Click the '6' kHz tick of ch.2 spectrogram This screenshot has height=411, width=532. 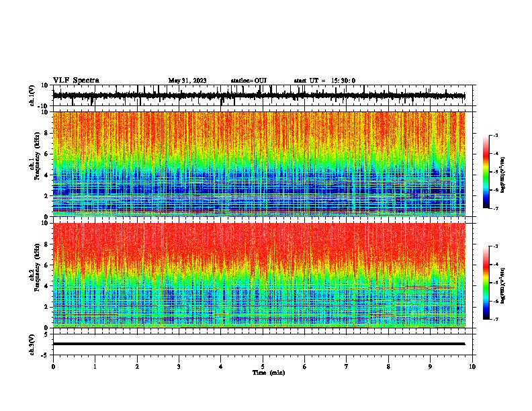click(x=46, y=265)
